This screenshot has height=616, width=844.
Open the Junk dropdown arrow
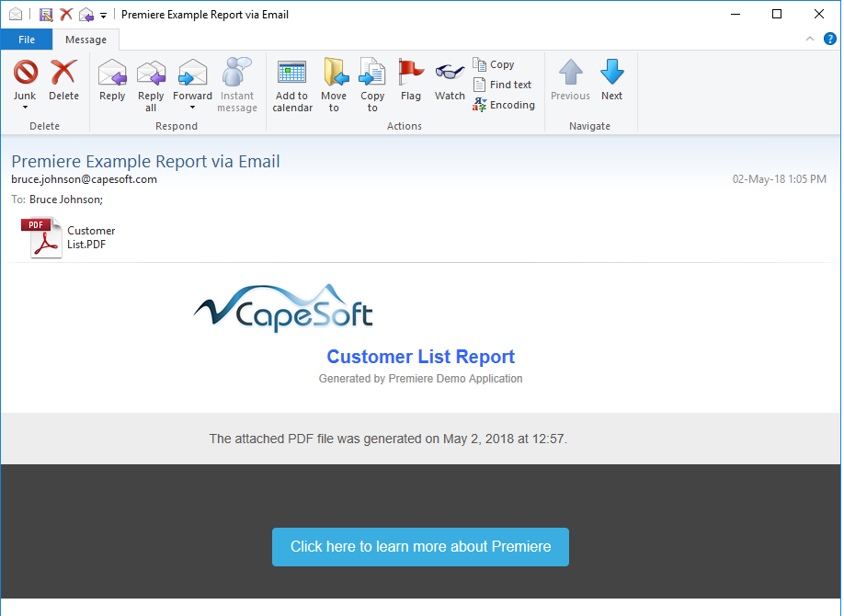[25, 108]
